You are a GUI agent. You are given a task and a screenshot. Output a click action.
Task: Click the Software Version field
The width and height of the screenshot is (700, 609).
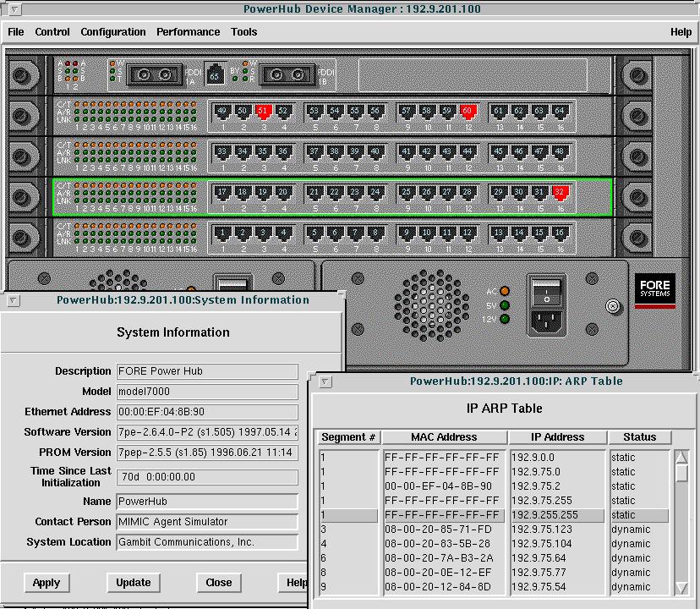[207, 432]
